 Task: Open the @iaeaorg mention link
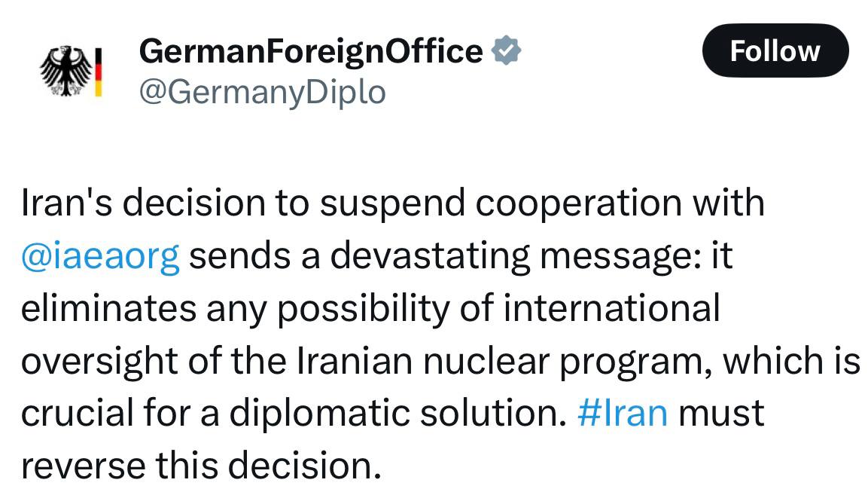[x=100, y=256]
